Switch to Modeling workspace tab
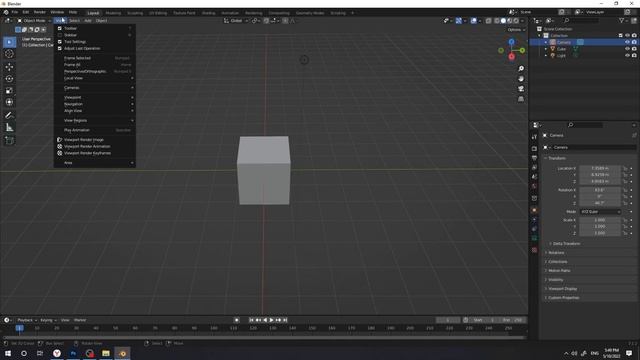The image size is (640, 360). point(113,13)
